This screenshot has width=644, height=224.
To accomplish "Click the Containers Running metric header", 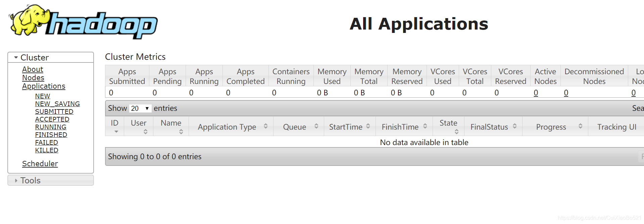I will (291, 76).
